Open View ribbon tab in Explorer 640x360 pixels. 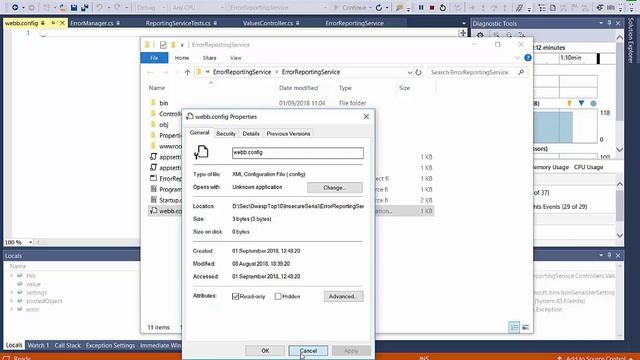(236, 58)
